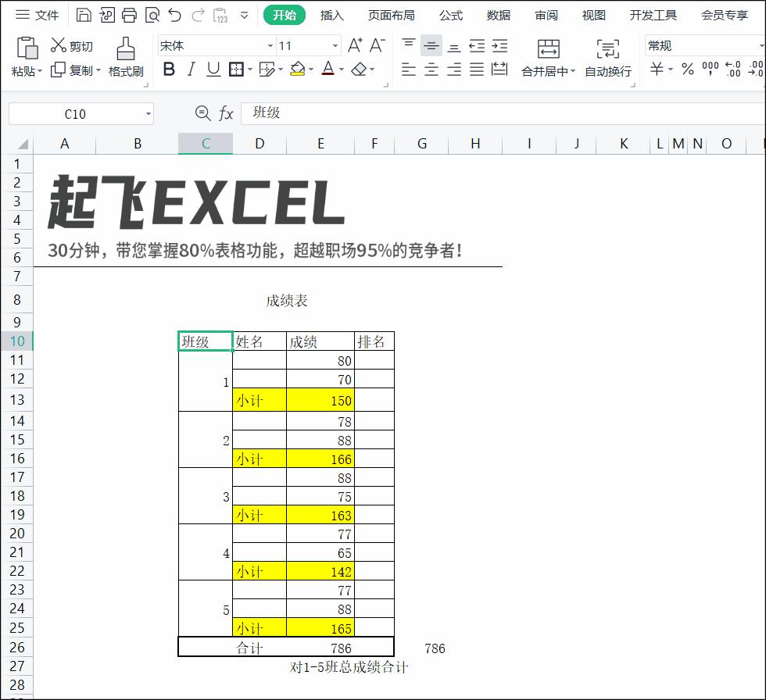This screenshot has height=700, width=766.
Task: Click the undo arrow icon
Action: pos(174,14)
